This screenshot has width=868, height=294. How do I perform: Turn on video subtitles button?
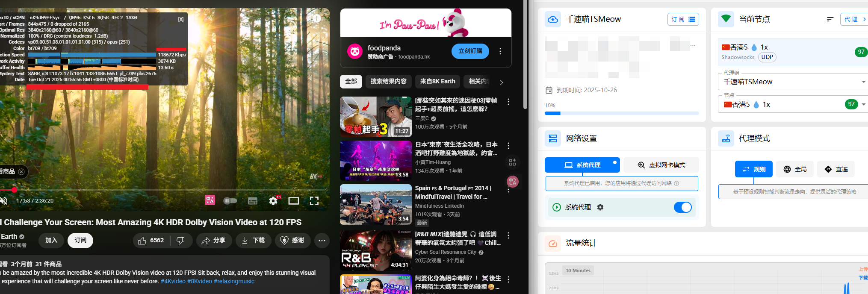pos(253,201)
